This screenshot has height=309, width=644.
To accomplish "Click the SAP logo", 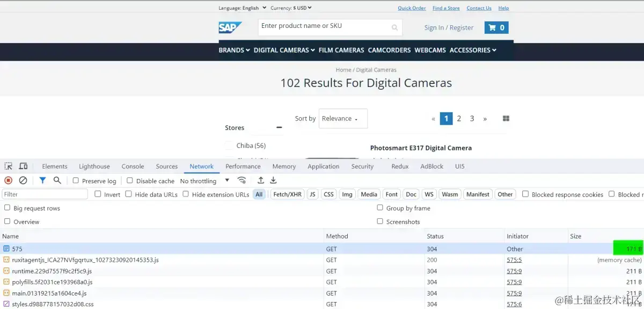I will click(x=230, y=27).
